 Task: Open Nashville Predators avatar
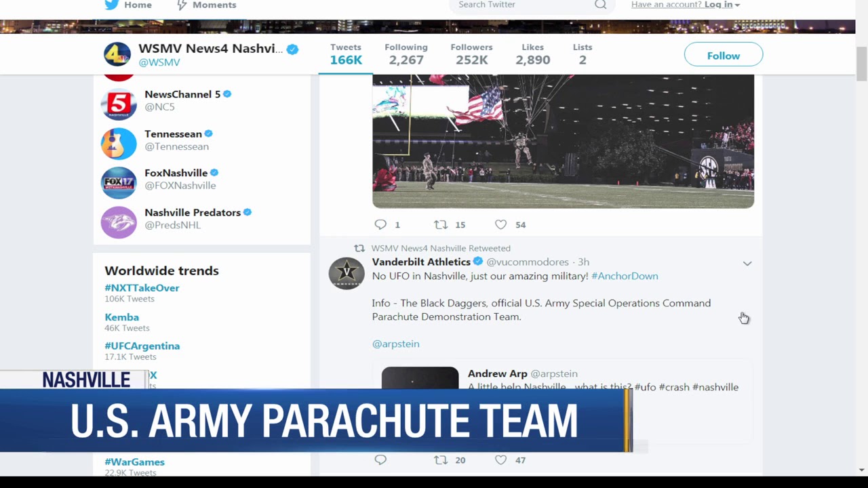point(119,222)
